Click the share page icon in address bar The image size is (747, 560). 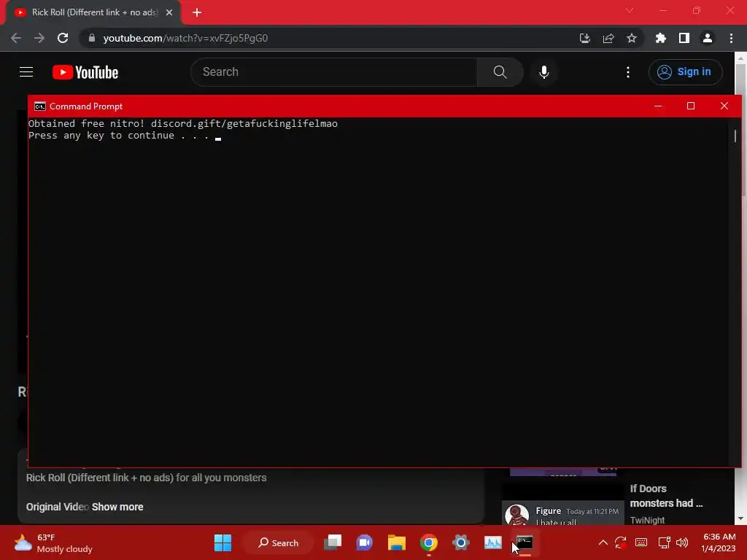click(x=608, y=38)
